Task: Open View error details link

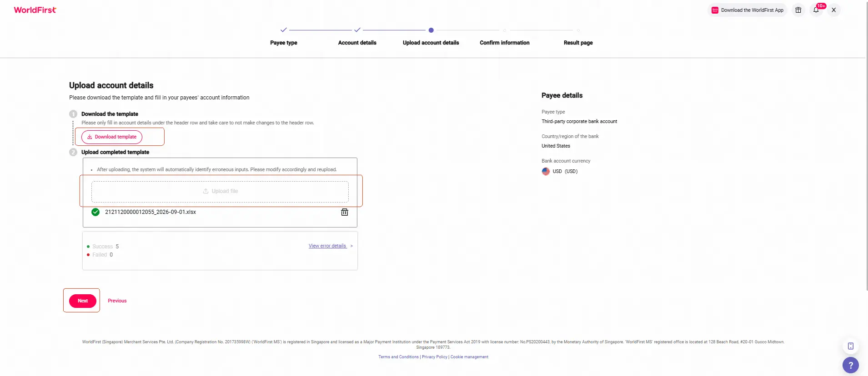Action: tap(327, 246)
